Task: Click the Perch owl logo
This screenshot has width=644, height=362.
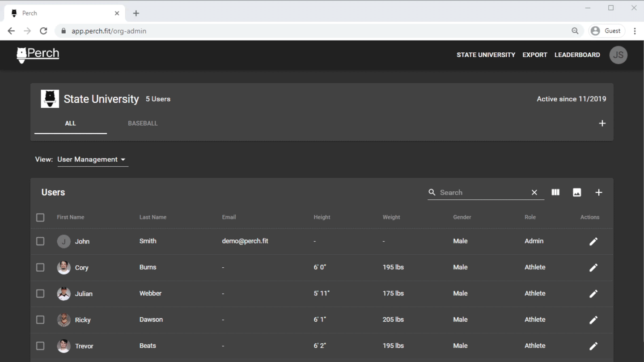Action: pyautogui.click(x=38, y=55)
